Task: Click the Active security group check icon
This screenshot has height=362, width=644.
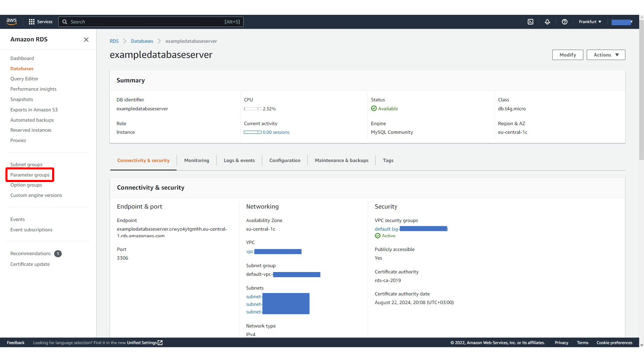Action: (x=378, y=236)
